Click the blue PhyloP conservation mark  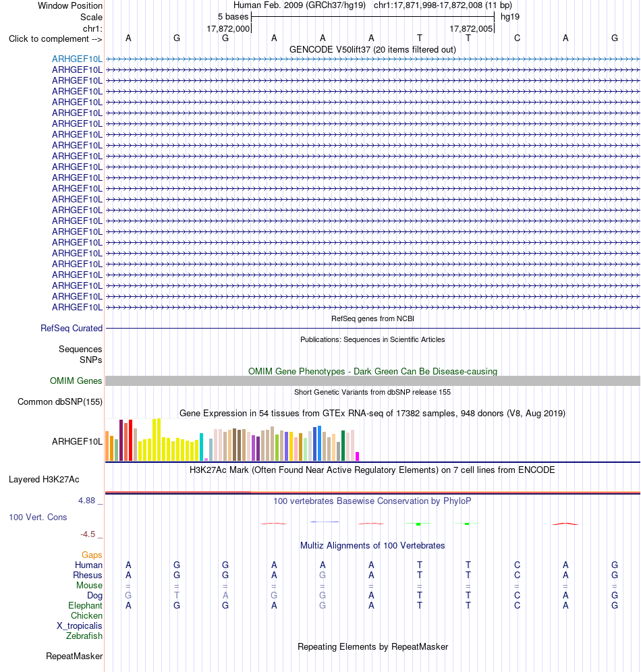tap(325, 522)
